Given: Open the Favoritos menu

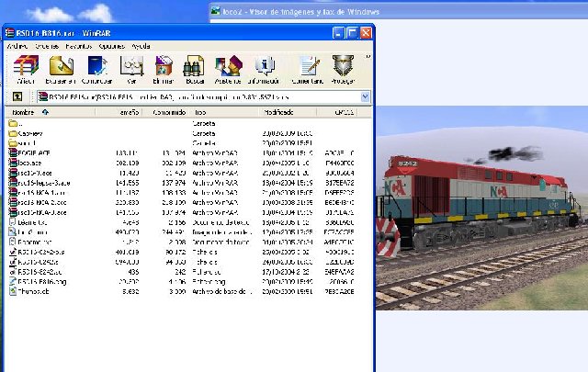Looking at the screenshot, I should pyautogui.click(x=79, y=45).
